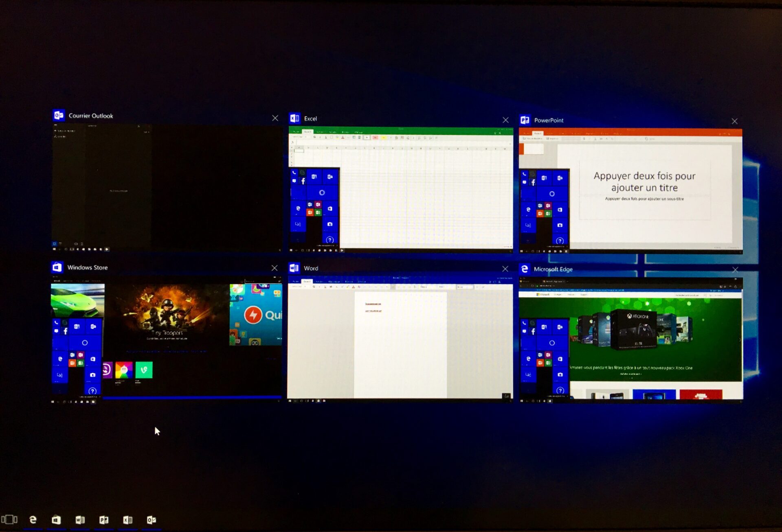This screenshot has height=532, width=782.
Task: Open Windows Store from the taskbar
Action: (x=56, y=520)
